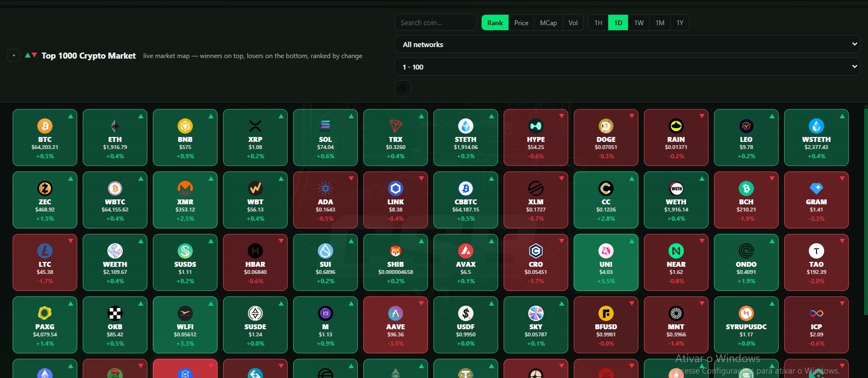
Task: Click the Zcash ZEC coin icon
Action: [45, 188]
